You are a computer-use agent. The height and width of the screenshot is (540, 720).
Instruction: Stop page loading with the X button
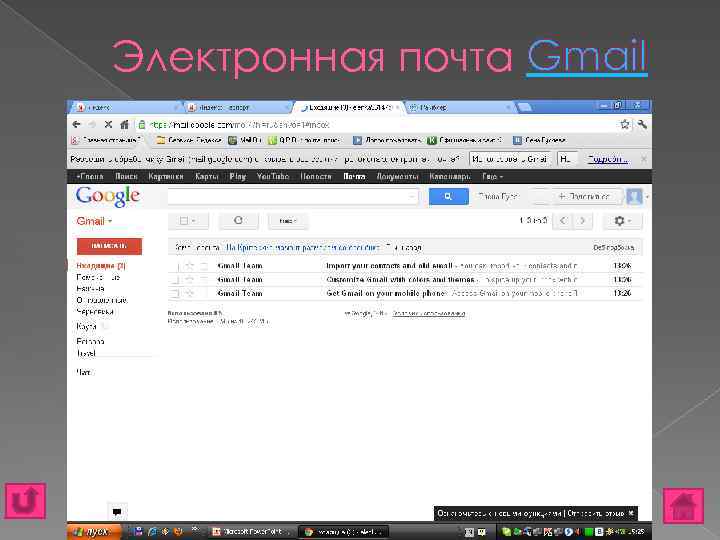108,124
